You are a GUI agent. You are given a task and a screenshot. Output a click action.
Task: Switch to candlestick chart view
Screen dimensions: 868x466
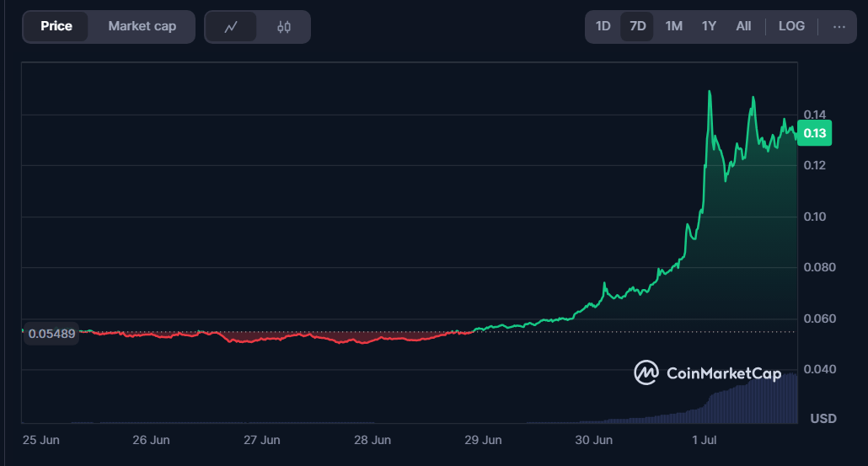click(284, 27)
